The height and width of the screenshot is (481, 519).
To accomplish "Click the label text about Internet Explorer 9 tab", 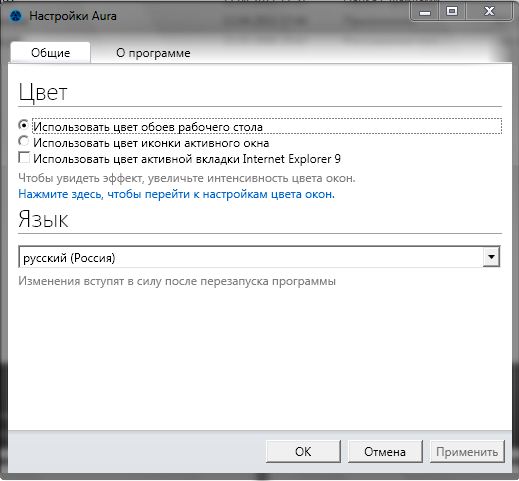I will click(x=187, y=159).
